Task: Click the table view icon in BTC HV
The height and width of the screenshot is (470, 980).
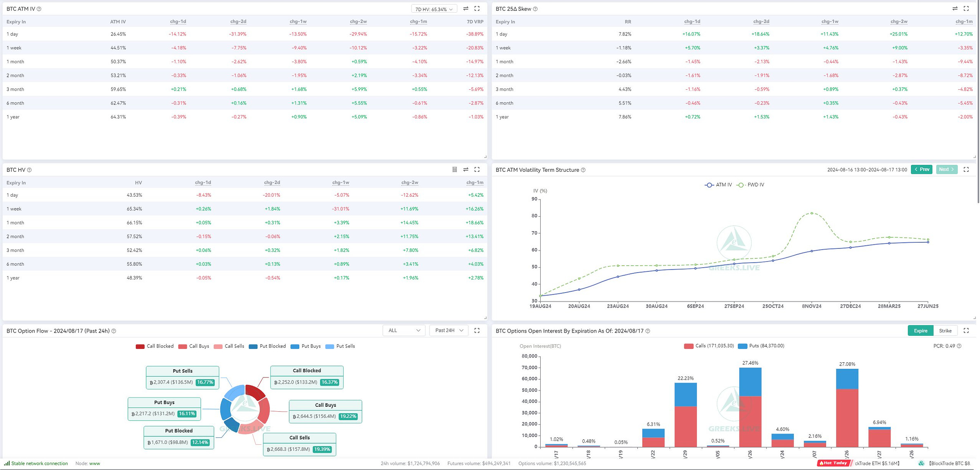Action: pyautogui.click(x=454, y=169)
